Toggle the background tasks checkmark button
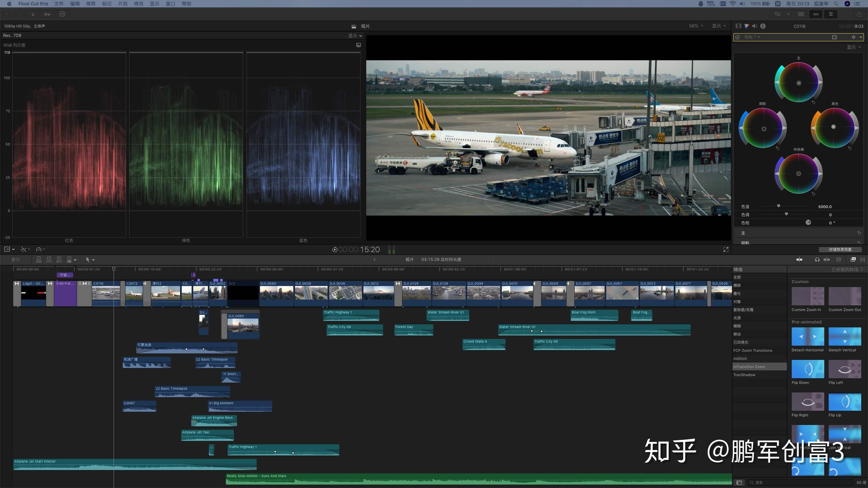Screen dimensions: 868x488 click(62, 14)
